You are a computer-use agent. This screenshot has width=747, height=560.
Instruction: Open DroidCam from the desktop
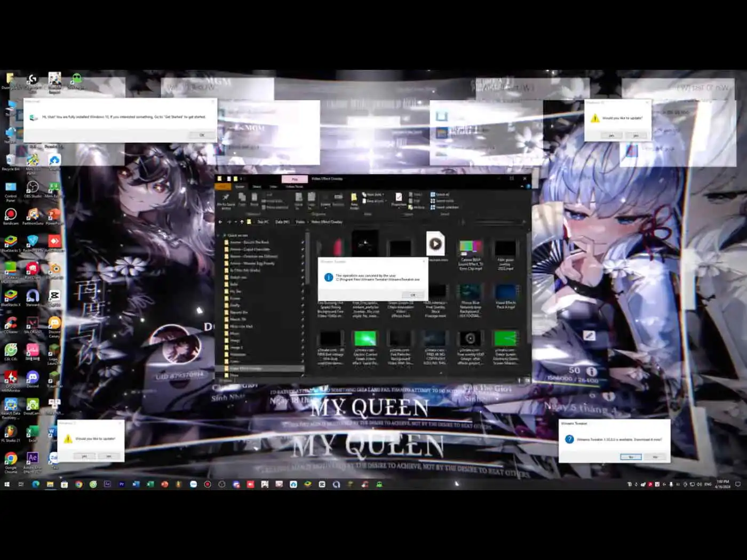coord(33,406)
